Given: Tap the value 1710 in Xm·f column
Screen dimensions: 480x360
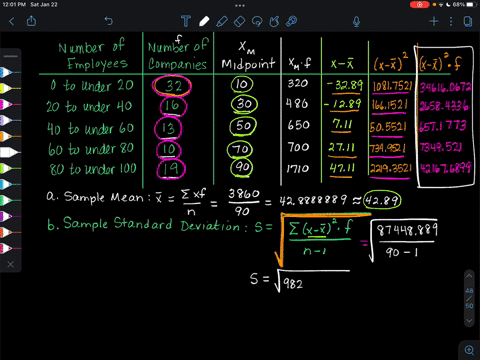Looking at the screenshot, I should pos(298,168).
